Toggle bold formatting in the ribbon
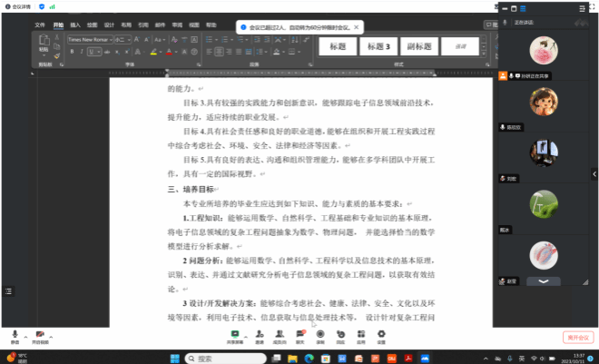The height and width of the screenshot is (364, 599). coord(74,52)
